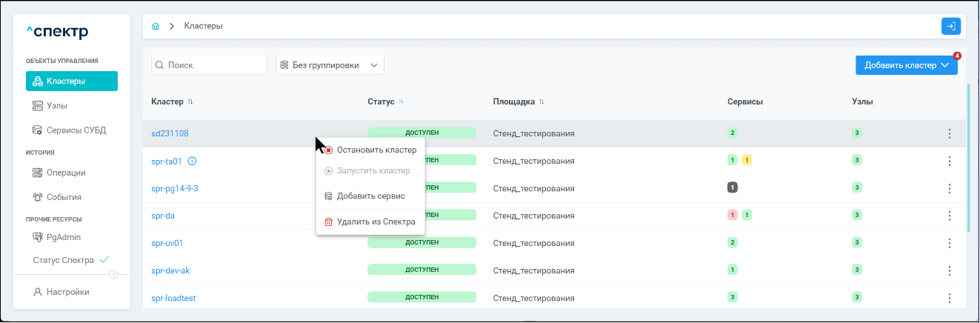Open three-dot menu for spr-da row
The height and width of the screenshot is (323, 980).
(x=949, y=216)
